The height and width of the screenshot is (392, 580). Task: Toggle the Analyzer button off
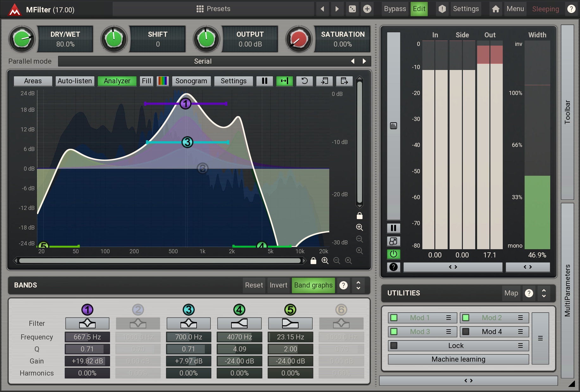(x=117, y=81)
